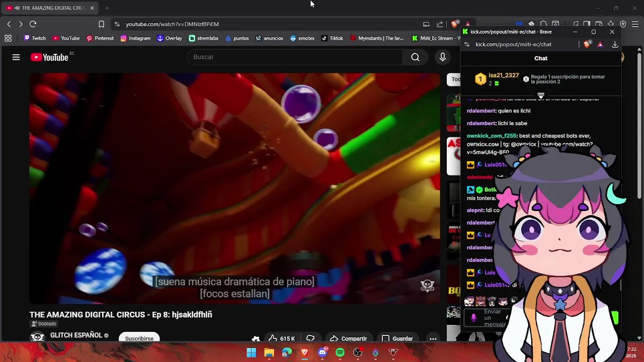The image size is (644, 362).
Task: Click the download icon in Kick popout
Action: point(615,45)
